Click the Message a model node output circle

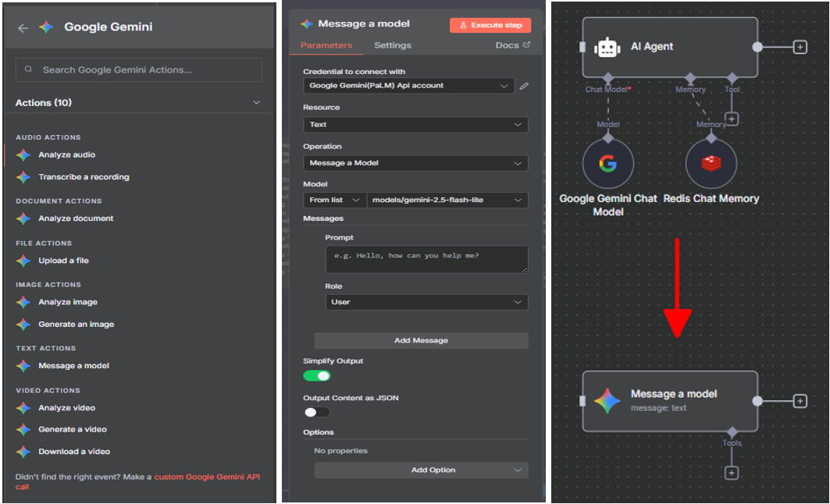click(757, 401)
